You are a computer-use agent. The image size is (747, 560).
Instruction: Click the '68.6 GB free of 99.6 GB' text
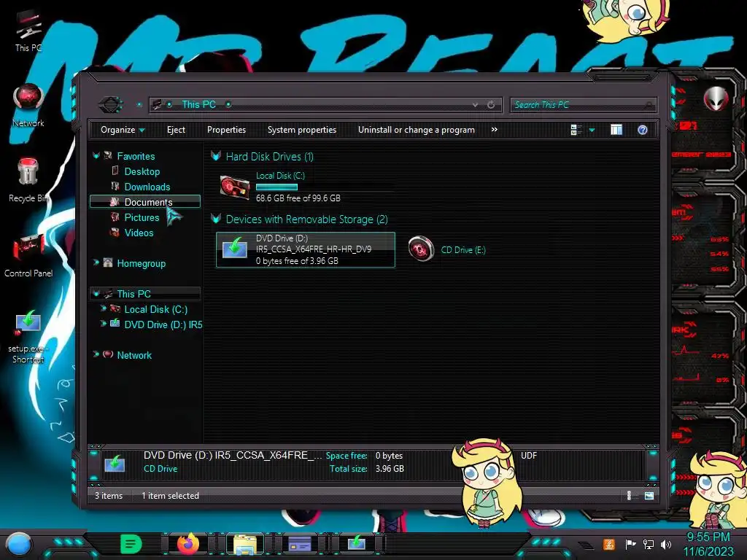[298, 198]
